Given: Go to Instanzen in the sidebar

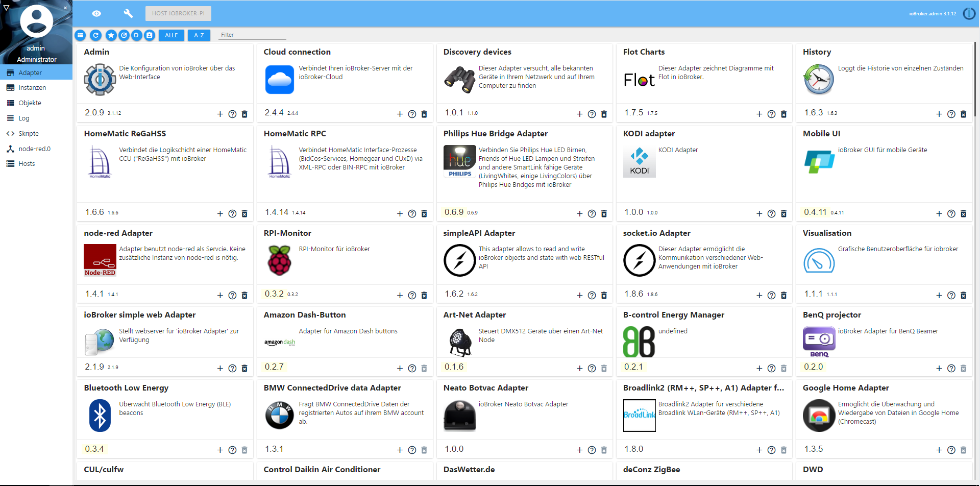Looking at the screenshot, I should coord(36,88).
